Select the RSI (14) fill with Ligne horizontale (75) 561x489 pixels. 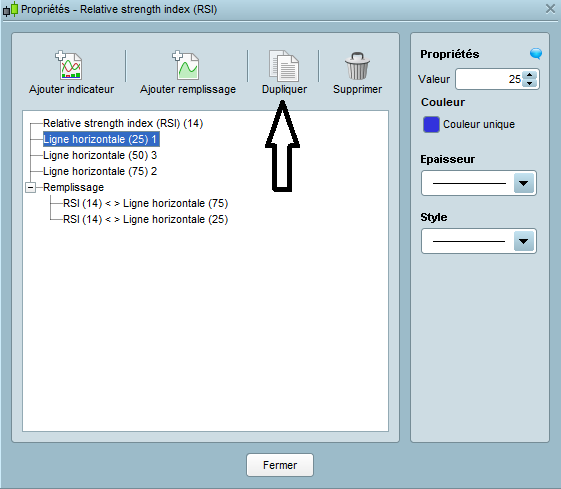145,203
